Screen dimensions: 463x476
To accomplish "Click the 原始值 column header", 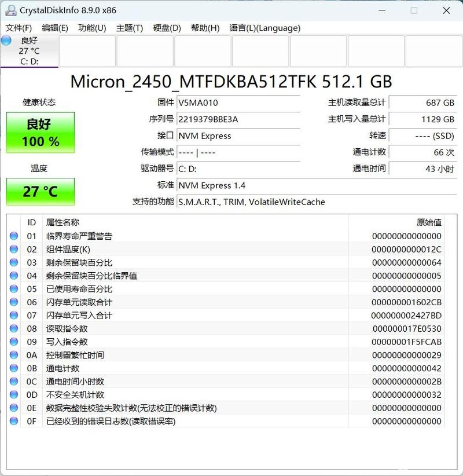I will pos(396,222).
